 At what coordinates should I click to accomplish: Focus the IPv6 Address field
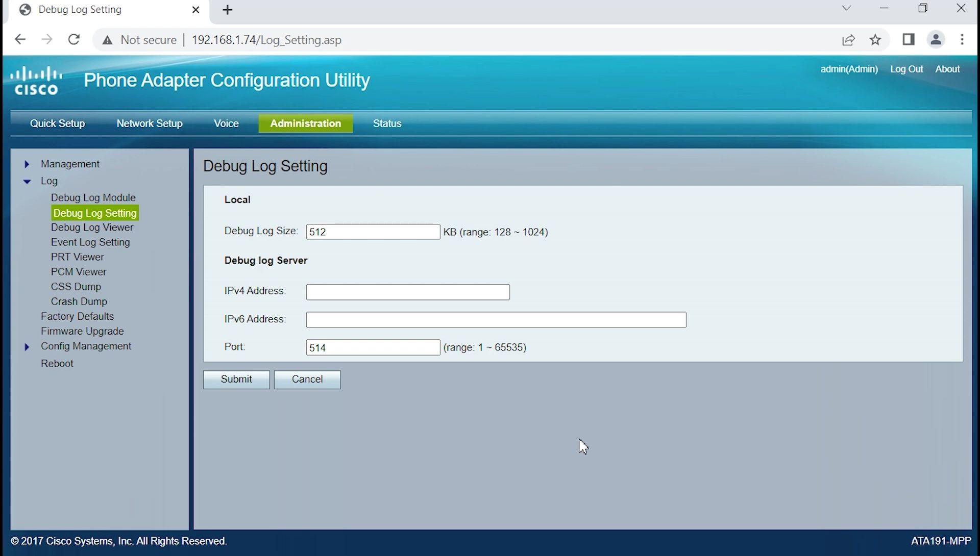[x=496, y=320]
